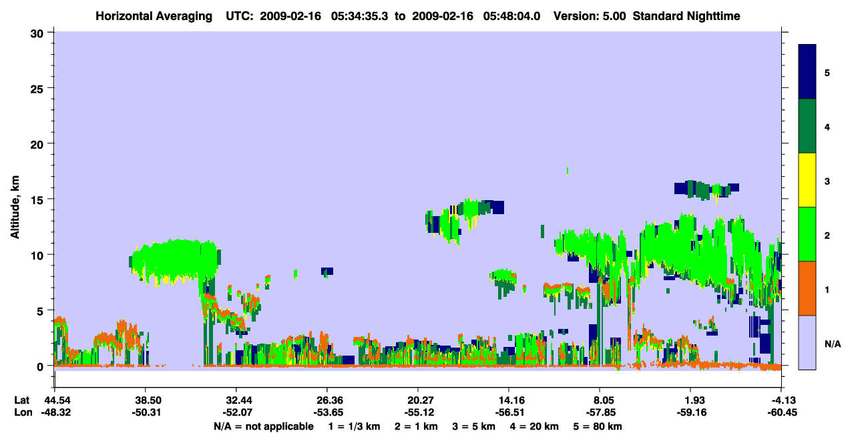Click the 'Lat' row label
Viewport: 868px width, 445px height.
(x=22, y=400)
